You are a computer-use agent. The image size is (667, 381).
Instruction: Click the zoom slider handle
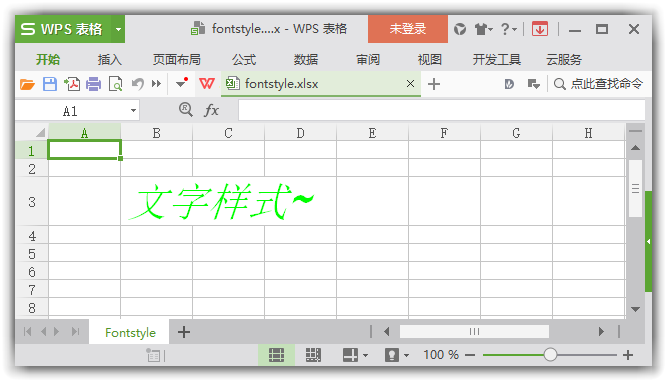pyautogui.click(x=550, y=355)
